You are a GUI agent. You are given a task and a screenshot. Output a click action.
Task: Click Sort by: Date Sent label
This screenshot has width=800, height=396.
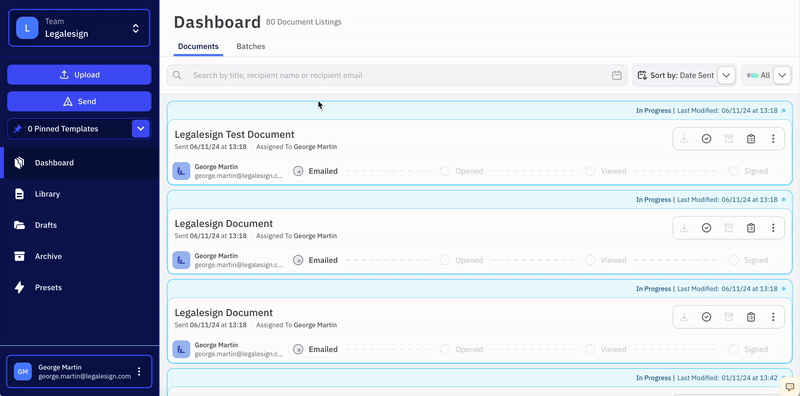pyautogui.click(x=682, y=76)
